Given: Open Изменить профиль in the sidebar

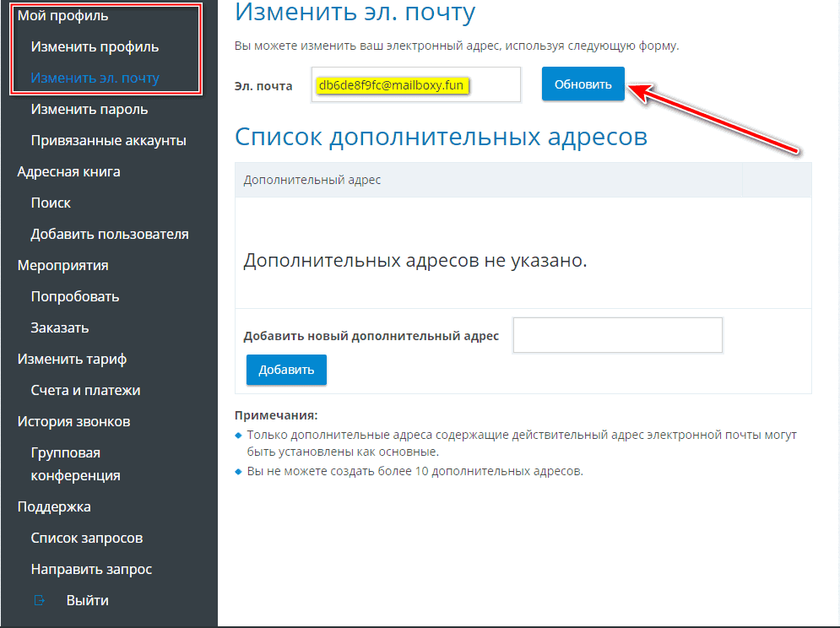Looking at the screenshot, I should [95, 46].
